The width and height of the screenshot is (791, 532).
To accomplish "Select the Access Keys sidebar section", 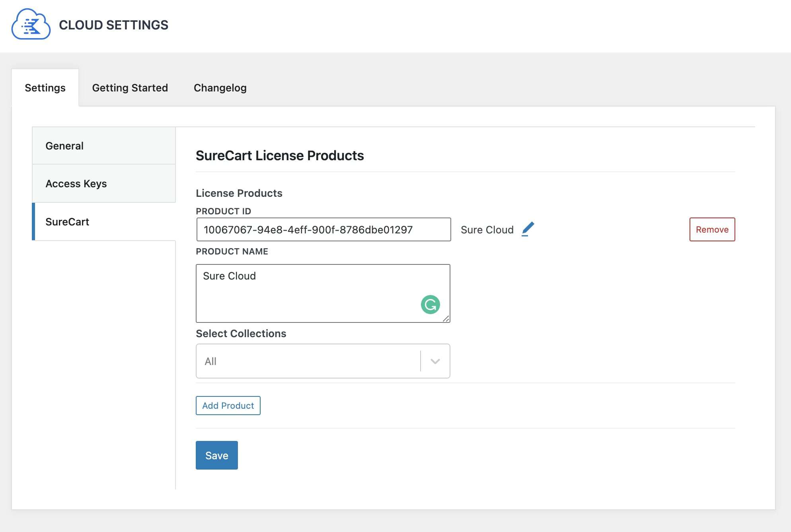I will pyautogui.click(x=104, y=184).
